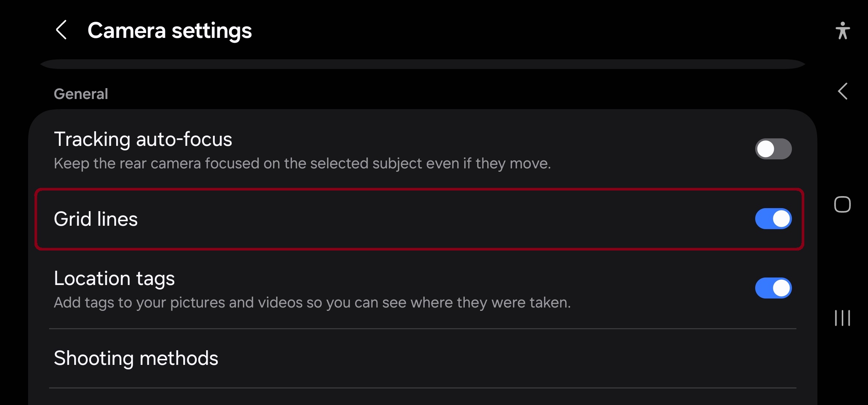Tap the back arrow beside Camera settings
The image size is (868, 405).
(x=61, y=30)
